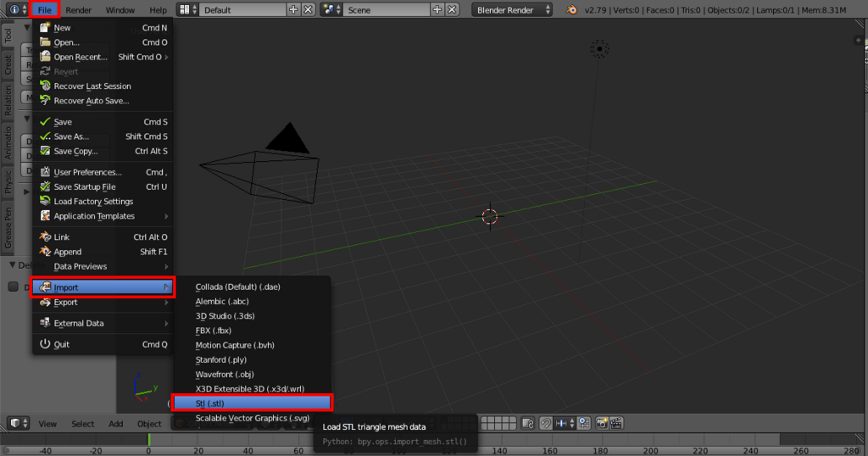The width and height of the screenshot is (868, 456).
Task: Click Recover Auto Save...
Action: [x=103, y=101]
